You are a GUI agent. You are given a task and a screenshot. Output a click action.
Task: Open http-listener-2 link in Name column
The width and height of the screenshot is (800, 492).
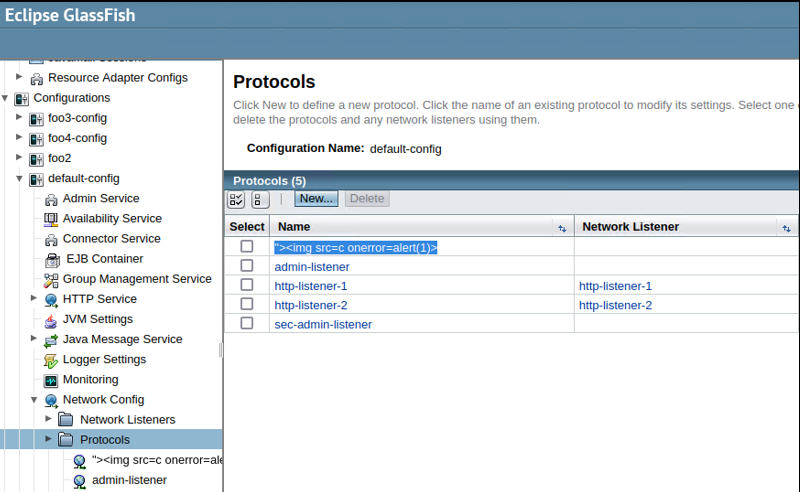click(x=311, y=306)
